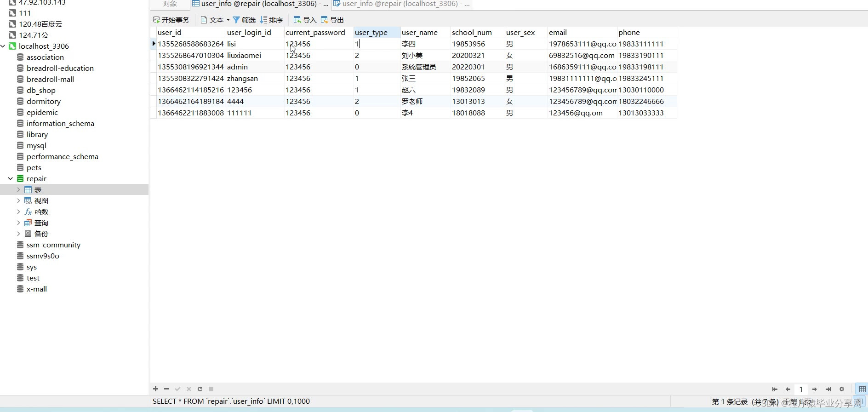
Task: Expand the 函数 functions node
Action: (x=18, y=212)
